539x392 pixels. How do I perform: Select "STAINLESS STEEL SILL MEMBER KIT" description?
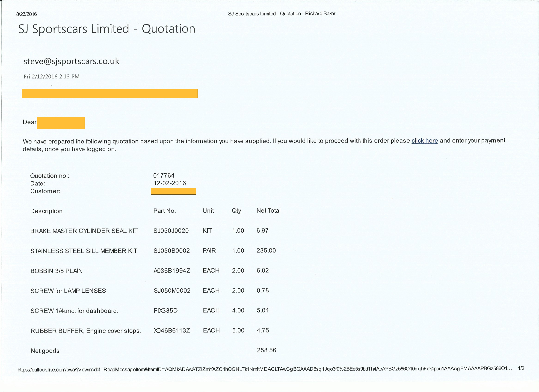click(84, 251)
